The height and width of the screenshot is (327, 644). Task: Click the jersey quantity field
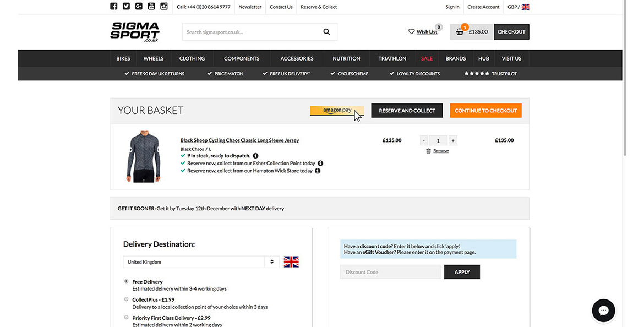tap(438, 140)
